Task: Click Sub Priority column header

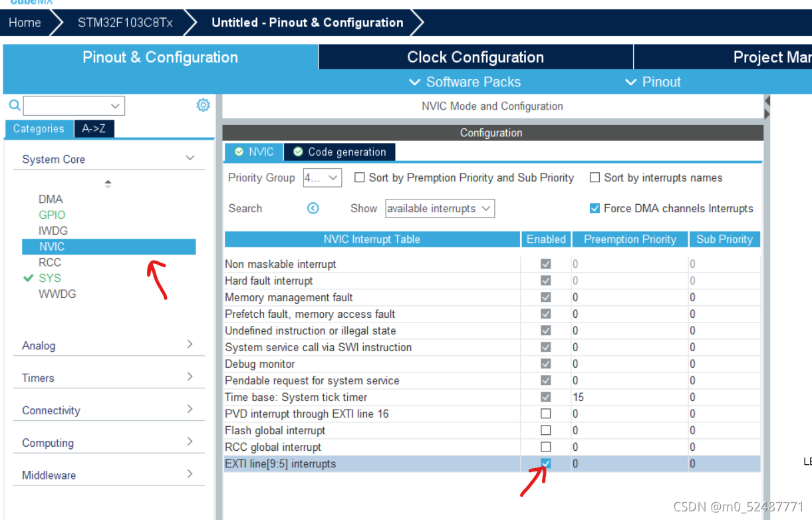Action: click(x=724, y=239)
